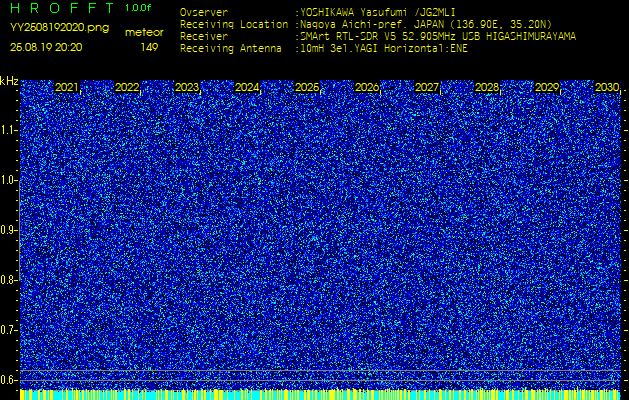Image resolution: width=629 pixels, height=400 pixels.
Task: Click the 2022 time marker
Action: pyautogui.click(x=127, y=87)
